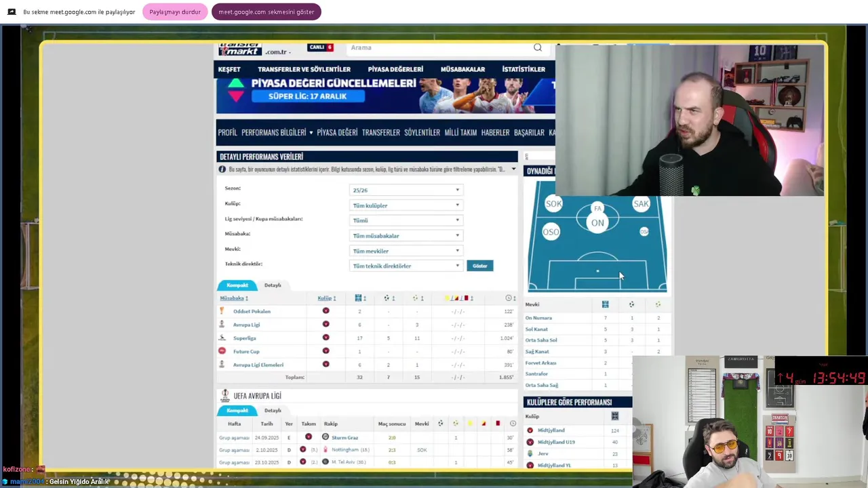Open the .com.tr domain selector
Image resolution: width=868 pixels, height=488 pixels.
pyautogui.click(x=277, y=52)
